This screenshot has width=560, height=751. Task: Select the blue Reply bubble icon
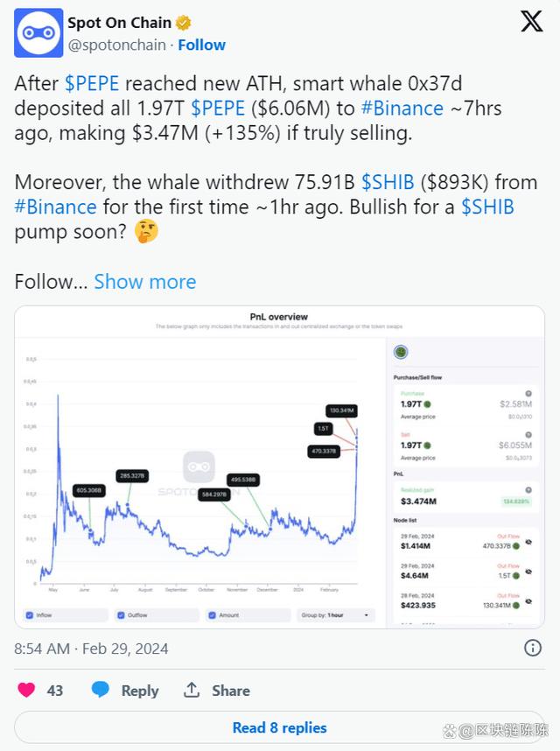point(101,690)
